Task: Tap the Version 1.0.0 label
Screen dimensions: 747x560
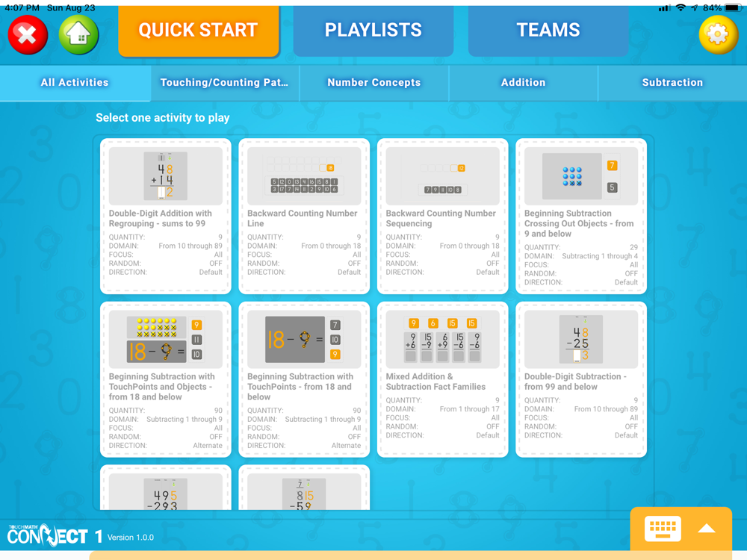Action: pos(131,538)
